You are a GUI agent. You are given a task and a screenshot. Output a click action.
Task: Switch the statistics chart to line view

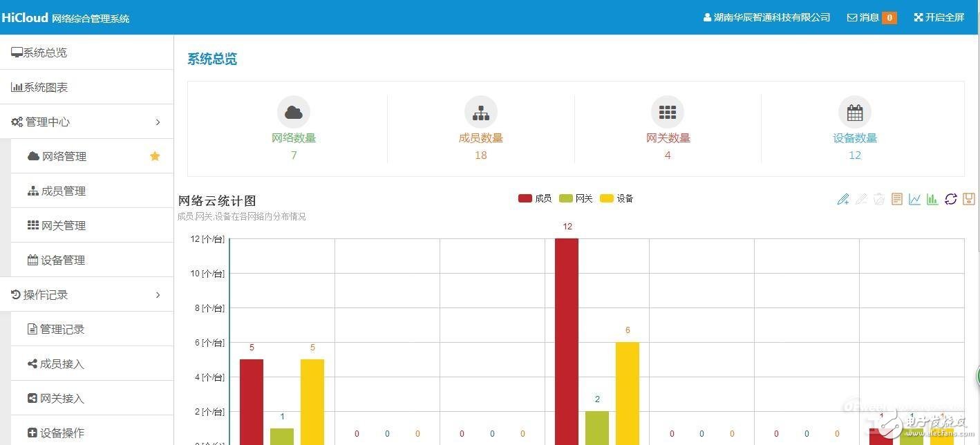[915, 199]
